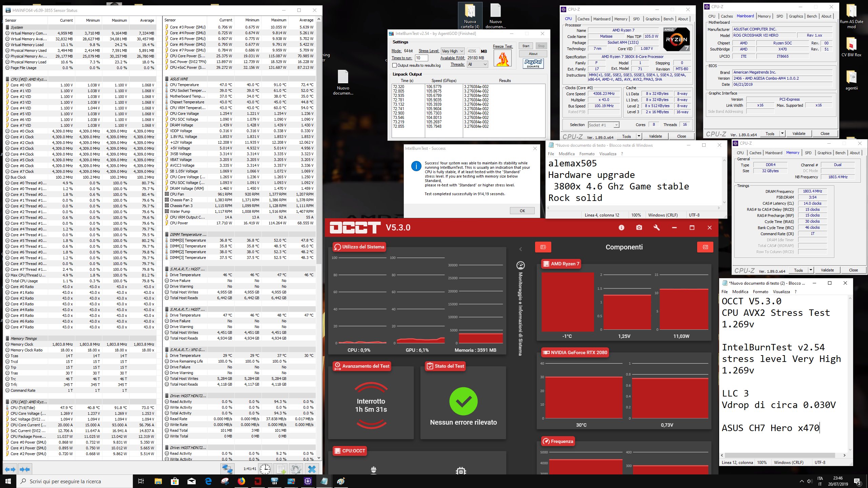
Task: Open HWiNFO sensor settings gear icon
Action: [296, 469]
